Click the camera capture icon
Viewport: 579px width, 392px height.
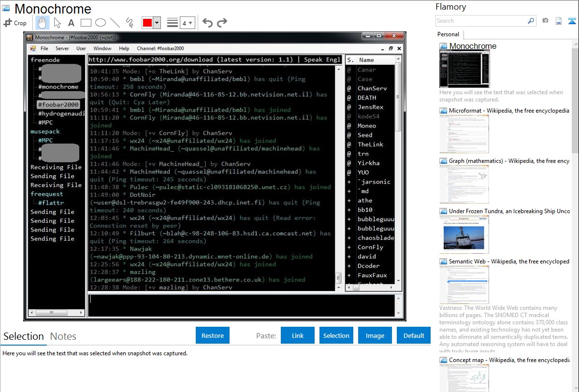545,21
